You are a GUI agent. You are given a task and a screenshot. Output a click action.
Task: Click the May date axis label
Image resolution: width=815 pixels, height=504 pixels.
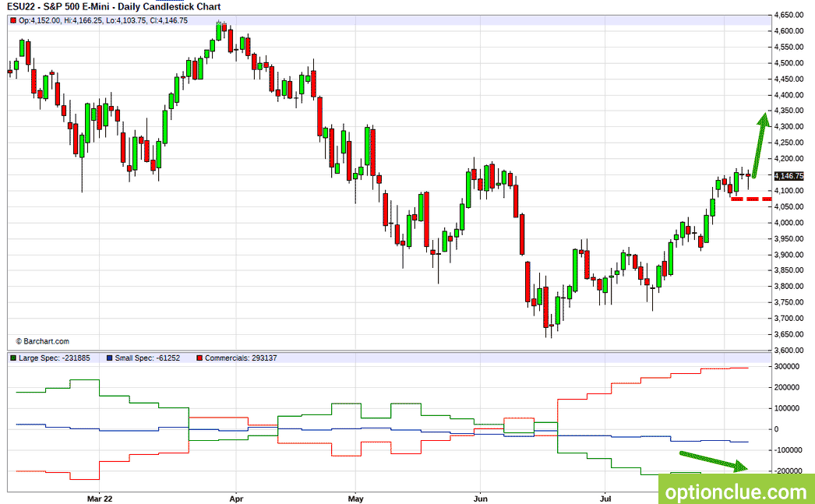pyautogui.click(x=355, y=499)
